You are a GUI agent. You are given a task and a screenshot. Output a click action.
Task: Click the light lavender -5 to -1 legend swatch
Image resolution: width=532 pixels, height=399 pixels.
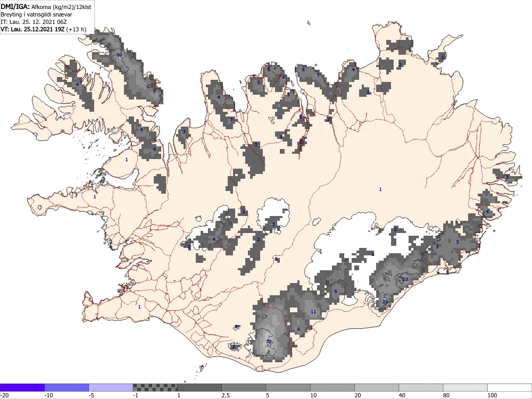(111, 387)
